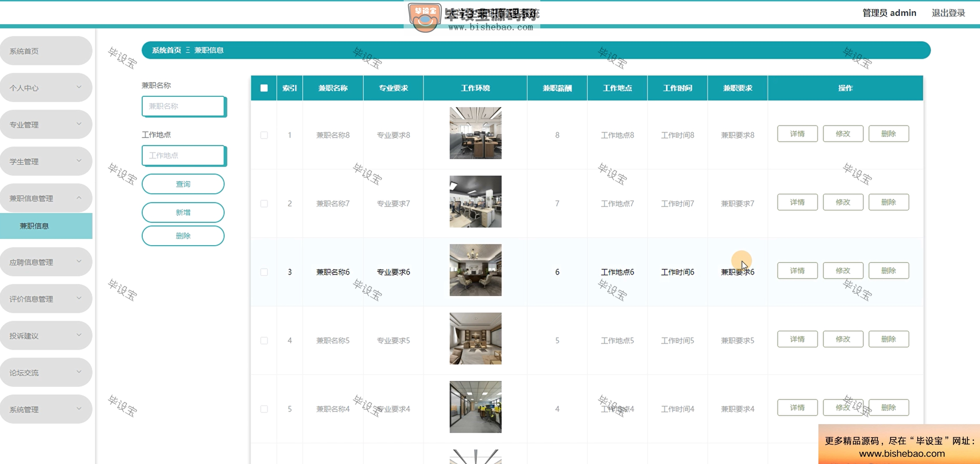Select the 兼职信息 submenu item
Viewport: 980px width, 464px height.
coord(46,226)
